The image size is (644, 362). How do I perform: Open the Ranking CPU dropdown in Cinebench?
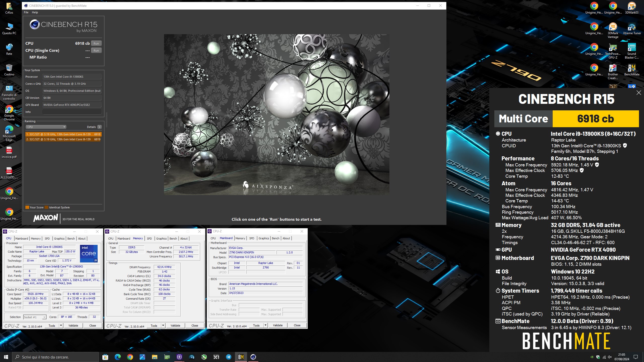[46, 127]
